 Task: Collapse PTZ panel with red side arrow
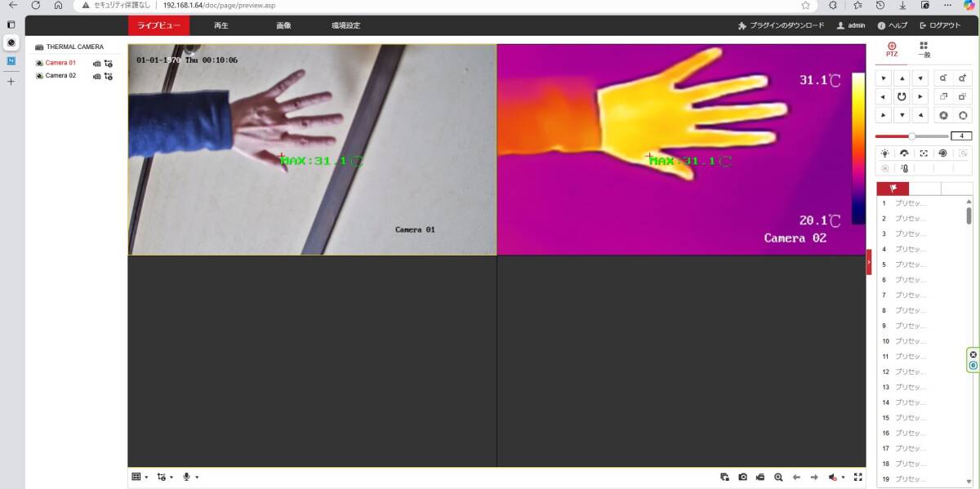(869, 261)
